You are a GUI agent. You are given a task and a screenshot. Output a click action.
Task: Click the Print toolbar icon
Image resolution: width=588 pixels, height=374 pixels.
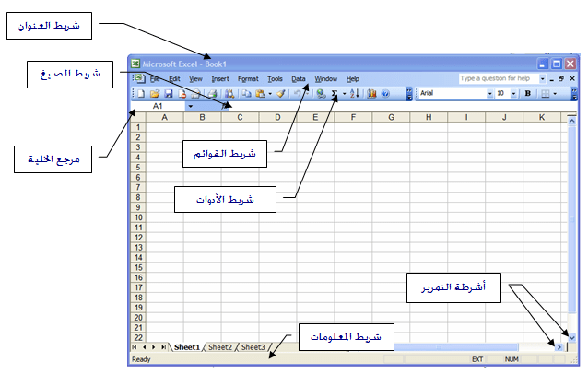pos(213,94)
